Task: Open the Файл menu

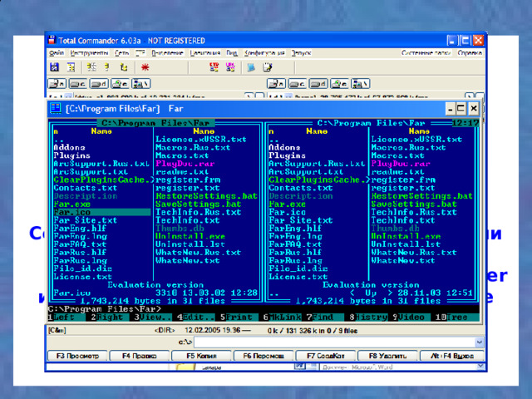Action: (57, 53)
